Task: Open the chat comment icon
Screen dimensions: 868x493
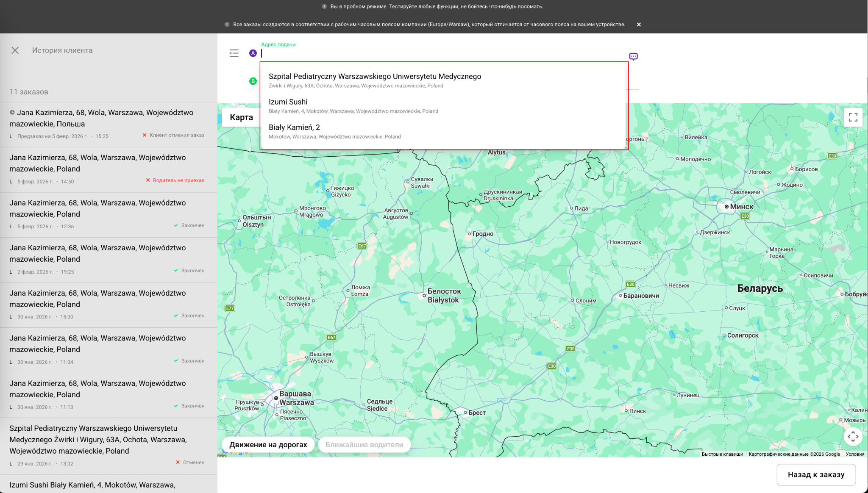Action: (633, 56)
